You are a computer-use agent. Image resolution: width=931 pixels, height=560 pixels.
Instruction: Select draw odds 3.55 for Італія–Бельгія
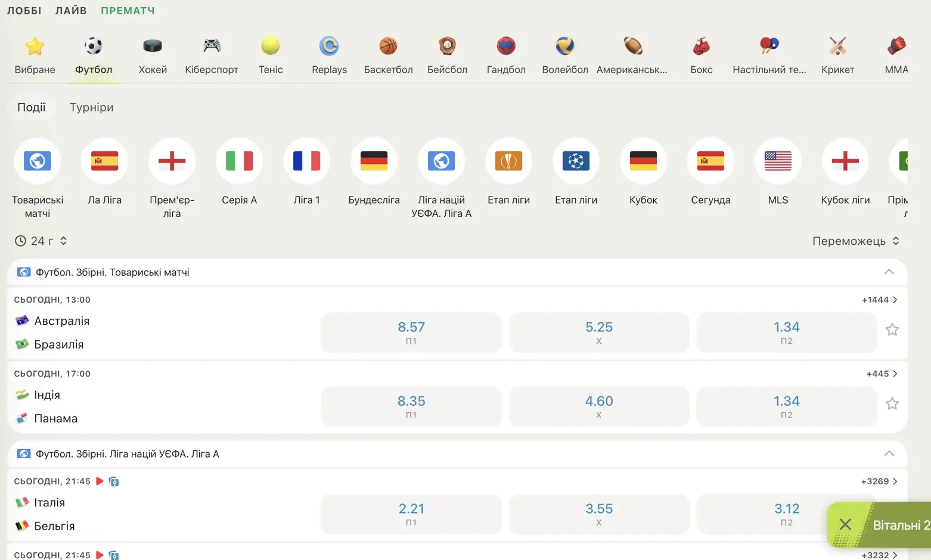click(x=599, y=514)
